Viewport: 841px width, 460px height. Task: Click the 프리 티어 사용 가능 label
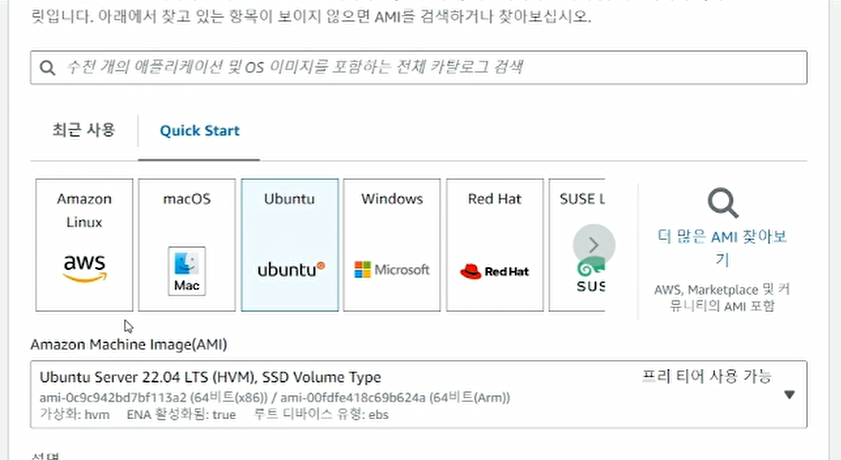pyautogui.click(x=706, y=376)
